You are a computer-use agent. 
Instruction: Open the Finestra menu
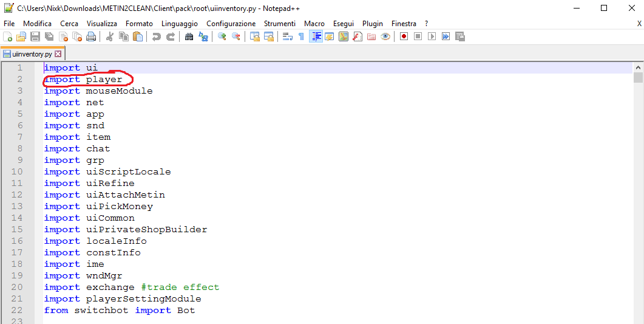404,24
